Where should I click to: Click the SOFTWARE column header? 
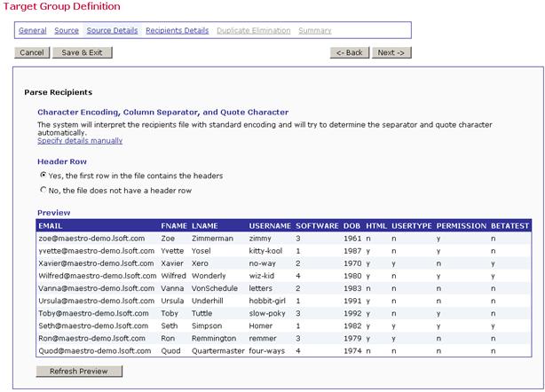pos(317,225)
